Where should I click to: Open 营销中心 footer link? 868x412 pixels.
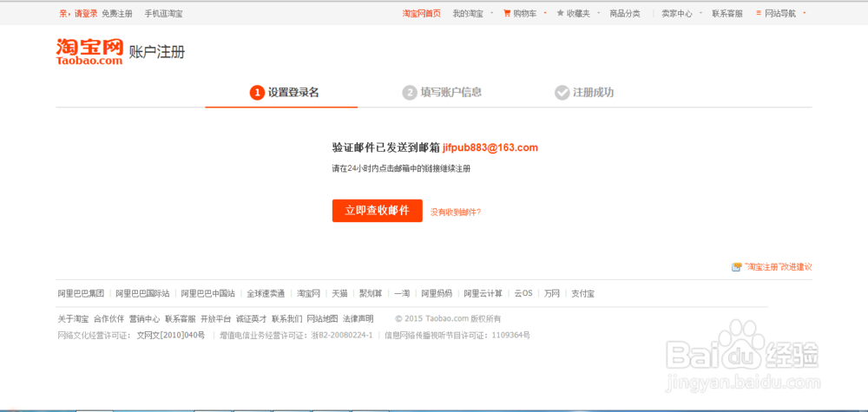tap(144, 319)
